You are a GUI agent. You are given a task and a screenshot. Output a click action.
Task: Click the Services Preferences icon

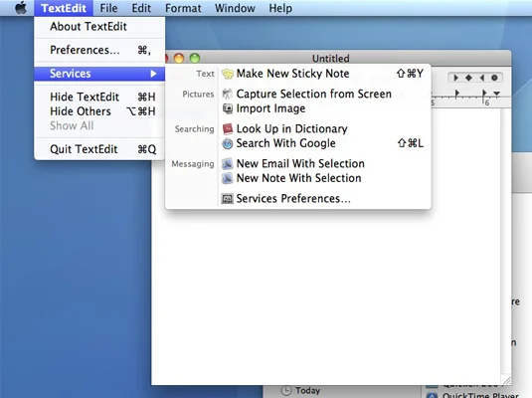(228, 198)
